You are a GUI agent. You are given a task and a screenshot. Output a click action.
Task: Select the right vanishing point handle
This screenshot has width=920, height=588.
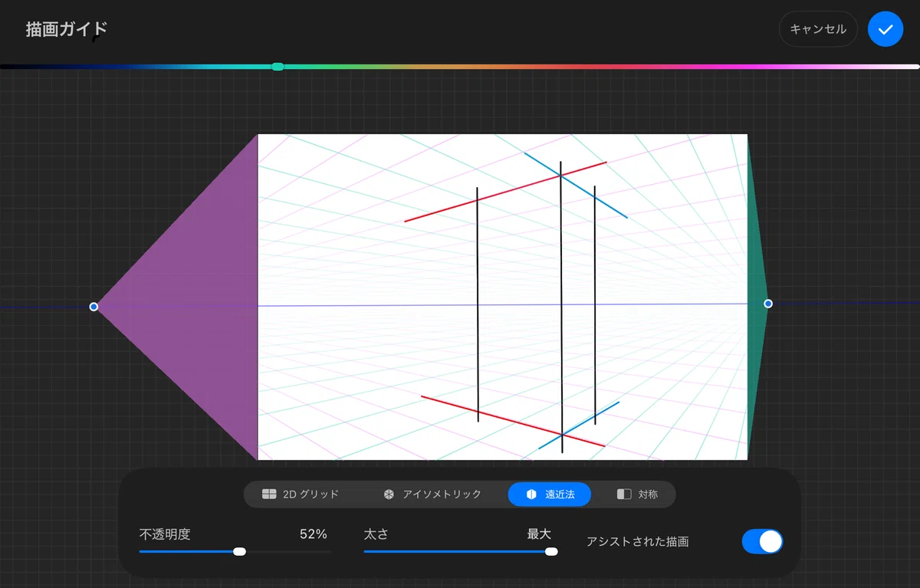click(x=768, y=304)
